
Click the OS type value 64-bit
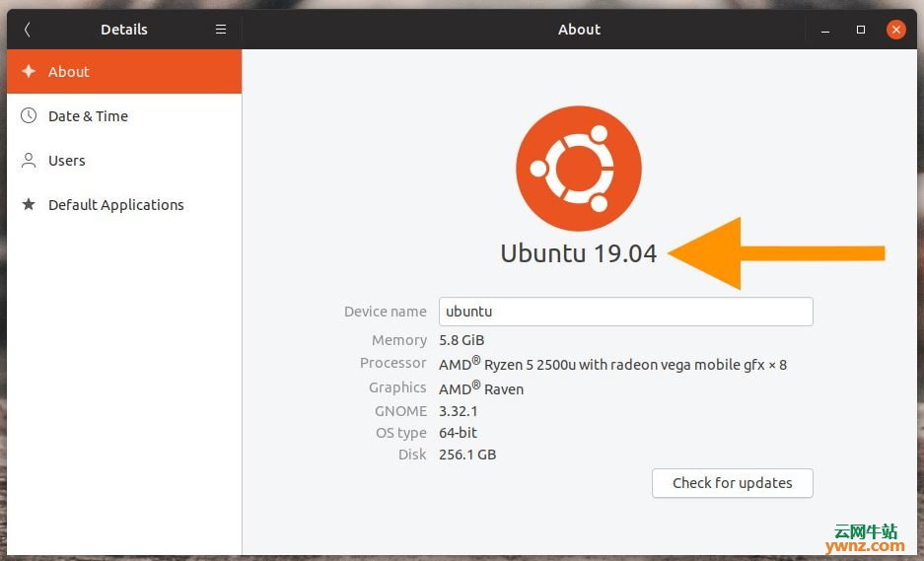458,433
